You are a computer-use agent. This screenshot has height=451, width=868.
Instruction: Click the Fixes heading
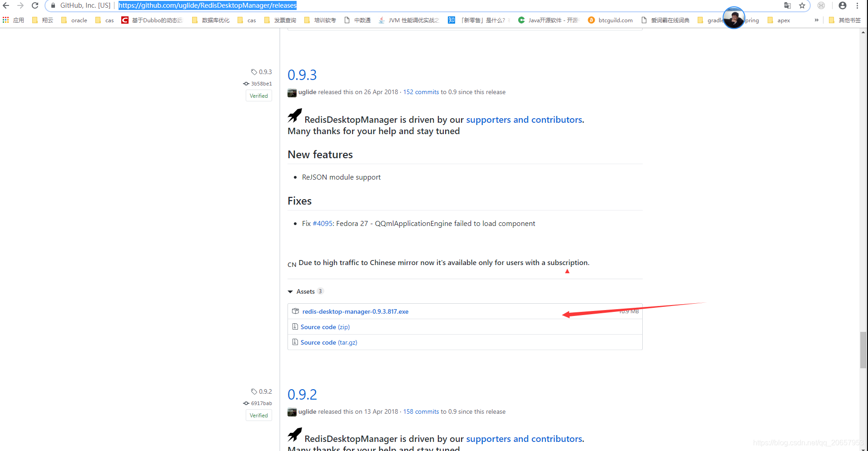[x=299, y=201]
